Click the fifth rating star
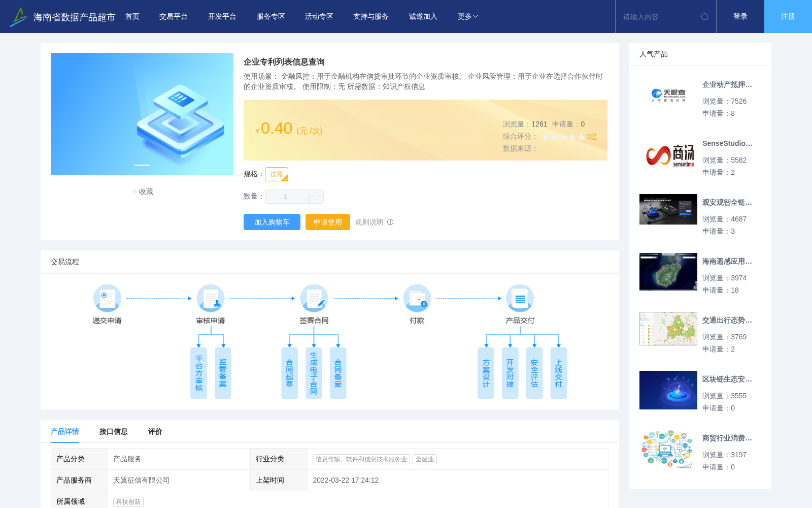 coord(582,137)
